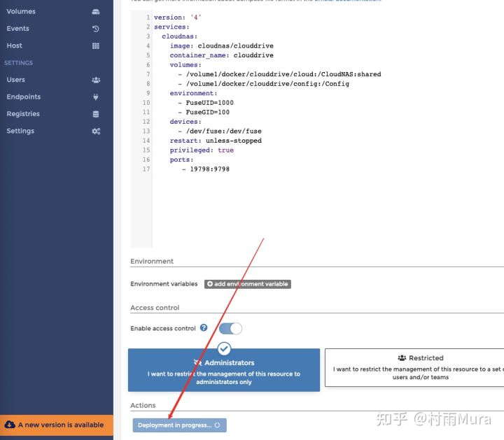Click the Events history icon

coord(96,29)
